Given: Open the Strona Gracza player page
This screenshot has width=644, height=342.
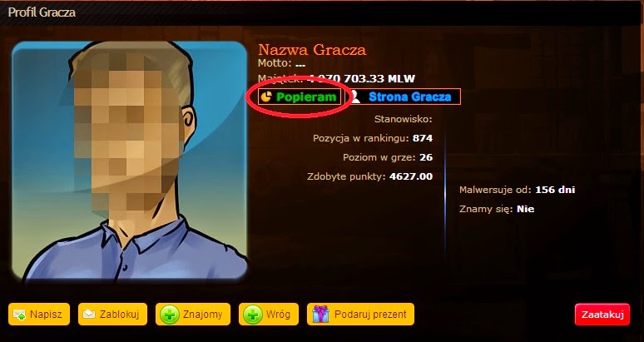Looking at the screenshot, I should (x=404, y=97).
